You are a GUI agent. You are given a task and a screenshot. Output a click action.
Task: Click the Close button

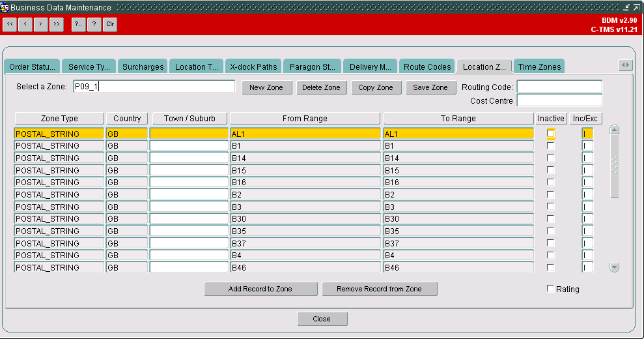coord(322,319)
